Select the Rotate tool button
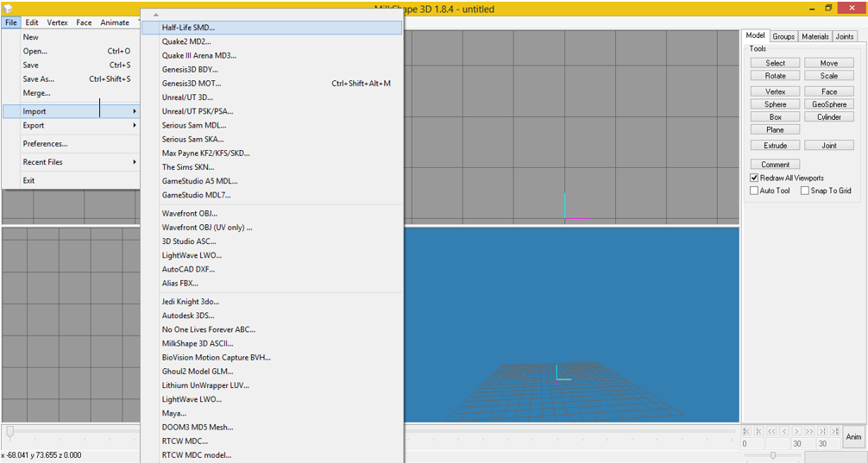Screen dimensions: 868x463 click(775, 76)
